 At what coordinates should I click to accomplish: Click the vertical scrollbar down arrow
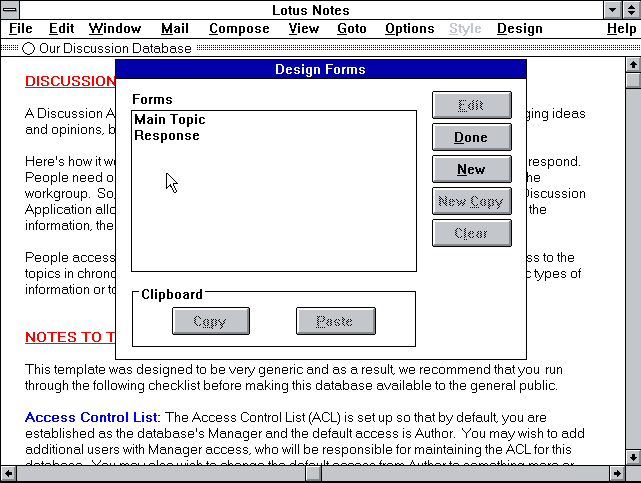(x=632, y=457)
